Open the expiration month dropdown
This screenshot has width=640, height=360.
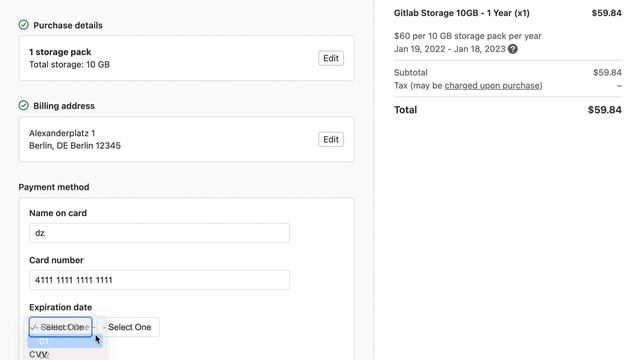(60, 327)
